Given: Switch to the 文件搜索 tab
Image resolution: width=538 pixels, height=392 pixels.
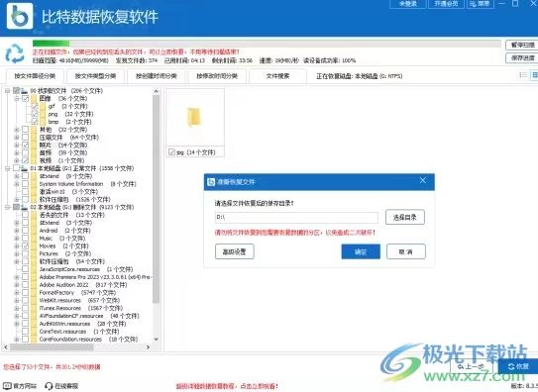Looking at the screenshot, I should [x=277, y=76].
